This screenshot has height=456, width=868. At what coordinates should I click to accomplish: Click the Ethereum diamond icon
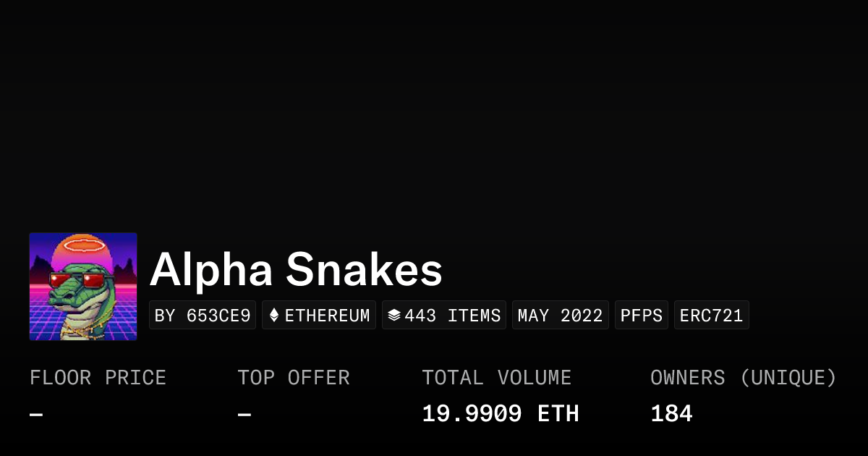[x=274, y=316]
